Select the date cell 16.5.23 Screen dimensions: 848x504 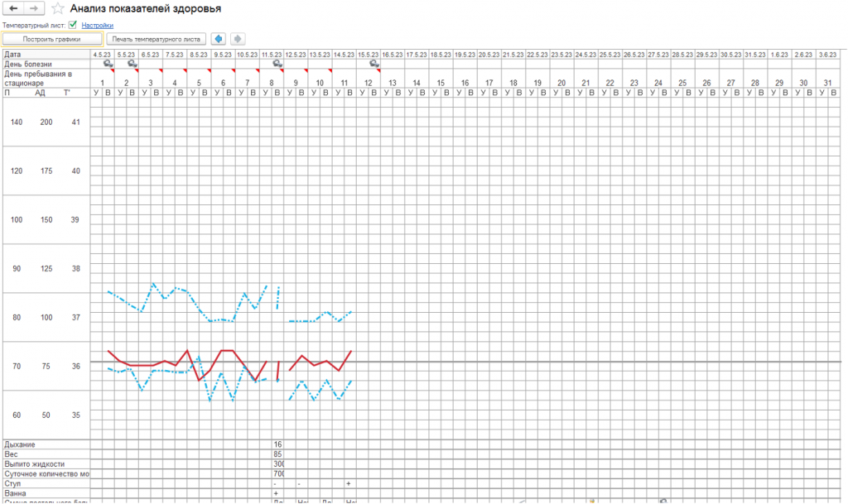tap(393, 55)
